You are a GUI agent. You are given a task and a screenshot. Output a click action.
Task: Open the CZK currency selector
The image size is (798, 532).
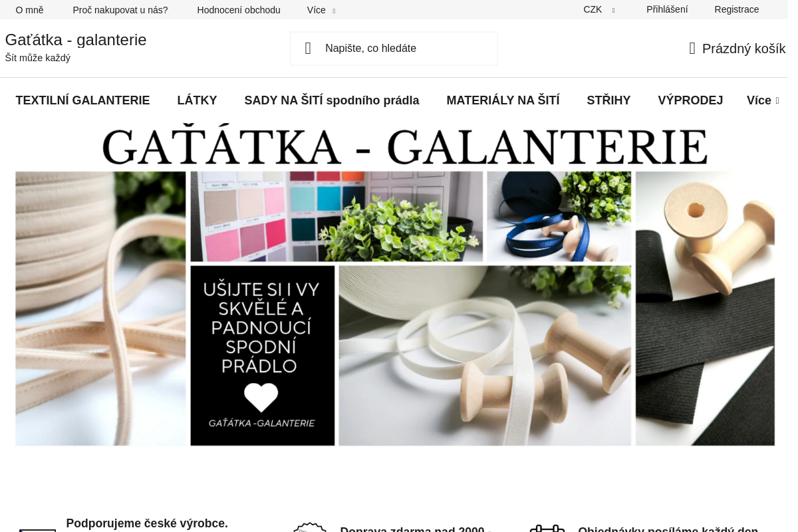593,9
